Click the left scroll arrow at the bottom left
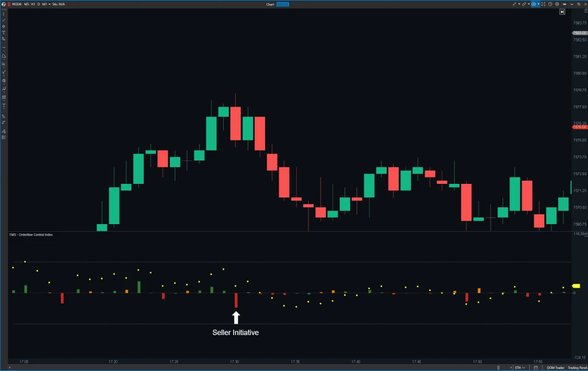 [x=9, y=368]
